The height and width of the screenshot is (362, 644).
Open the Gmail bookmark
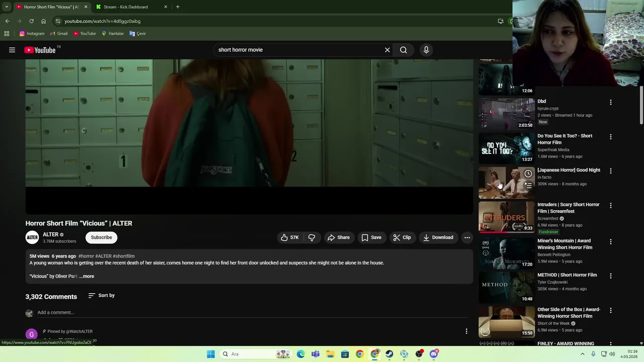click(x=58, y=34)
